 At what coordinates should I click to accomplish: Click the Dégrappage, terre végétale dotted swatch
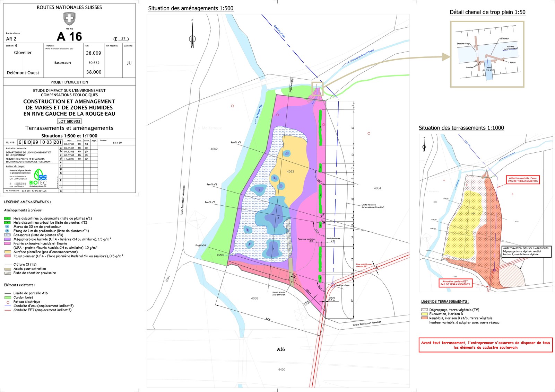424,310
